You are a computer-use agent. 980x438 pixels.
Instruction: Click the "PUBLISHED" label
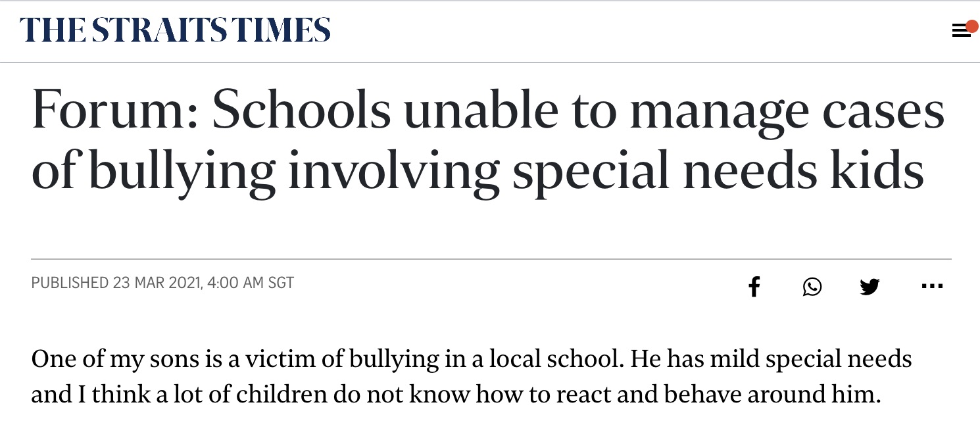pyautogui.click(x=69, y=283)
